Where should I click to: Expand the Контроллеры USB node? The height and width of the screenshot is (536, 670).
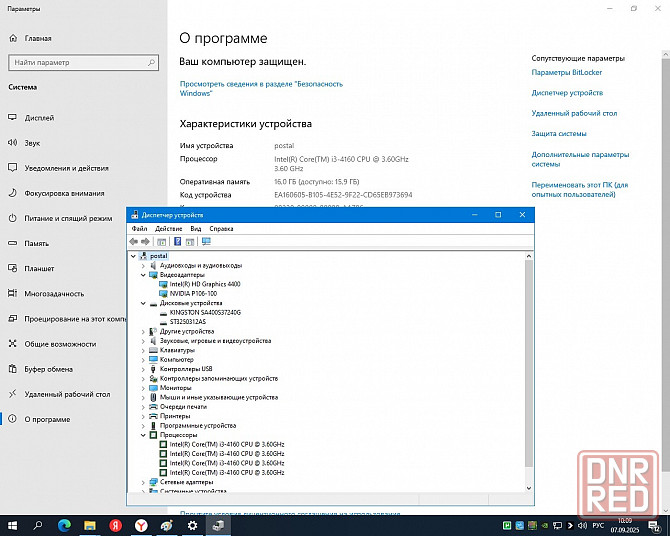(x=143, y=369)
